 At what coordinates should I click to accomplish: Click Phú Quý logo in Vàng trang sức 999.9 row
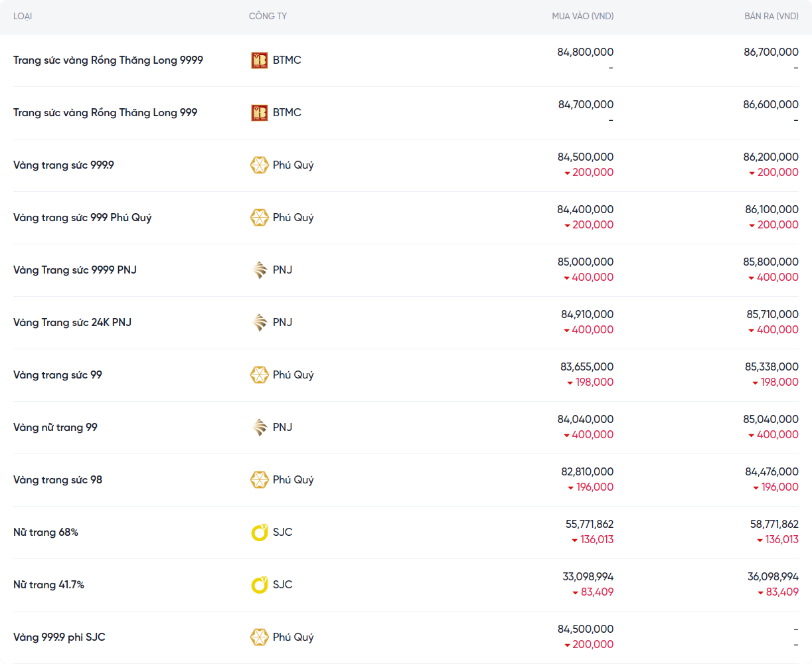pos(259,165)
